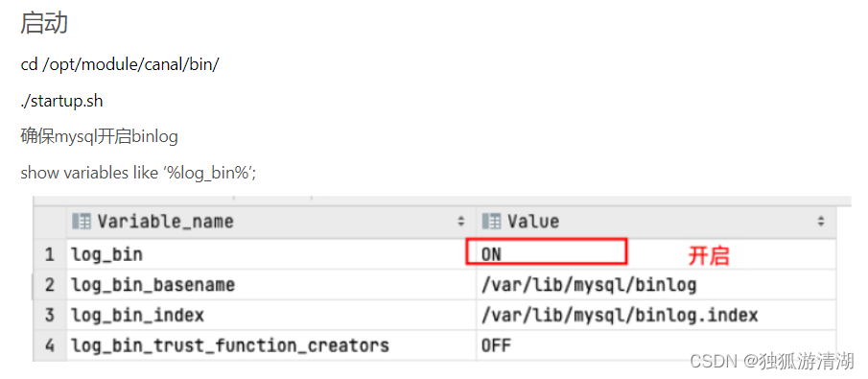Click the 确保mysql开启binlog line

[99, 137]
